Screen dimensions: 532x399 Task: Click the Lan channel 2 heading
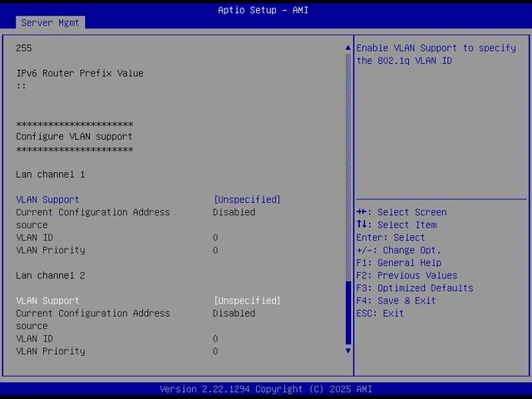[50, 275]
